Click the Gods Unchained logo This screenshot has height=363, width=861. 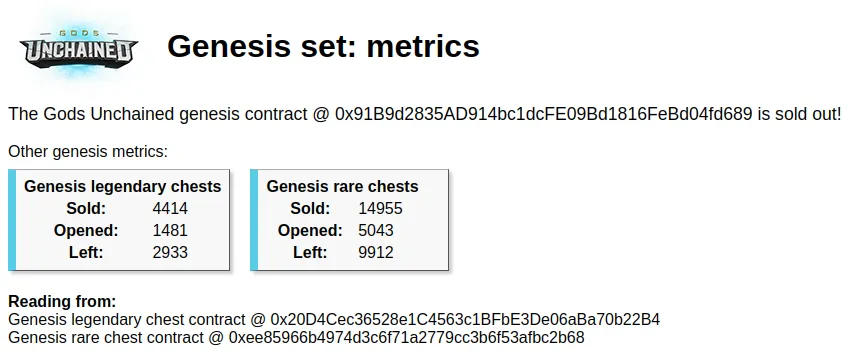click(79, 46)
